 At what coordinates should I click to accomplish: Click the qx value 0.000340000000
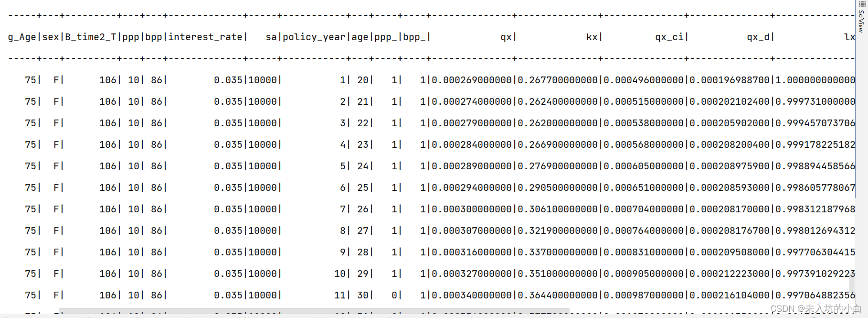tap(472, 296)
